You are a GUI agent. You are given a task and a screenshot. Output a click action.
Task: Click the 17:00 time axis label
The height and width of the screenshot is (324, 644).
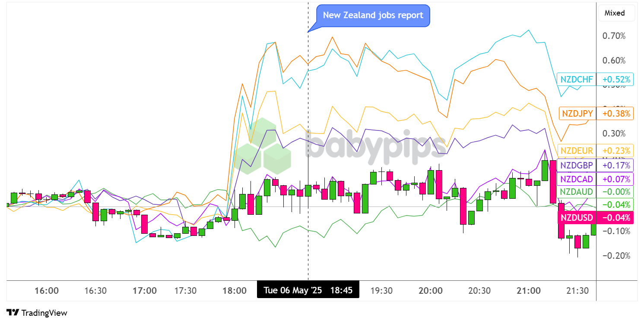coord(144,291)
